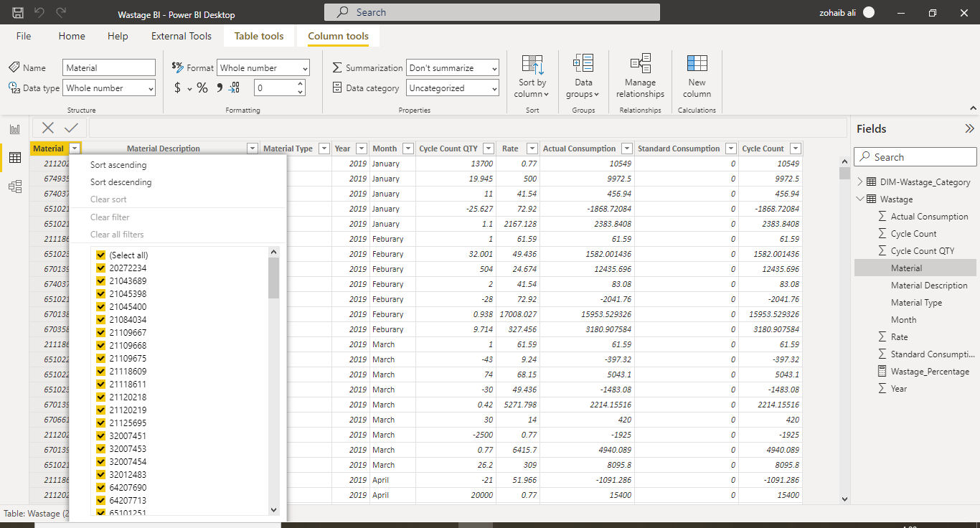The height and width of the screenshot is (528, 980).
Task: Click the Name input field
Action: pyautogui.click(x=109, y=67)
